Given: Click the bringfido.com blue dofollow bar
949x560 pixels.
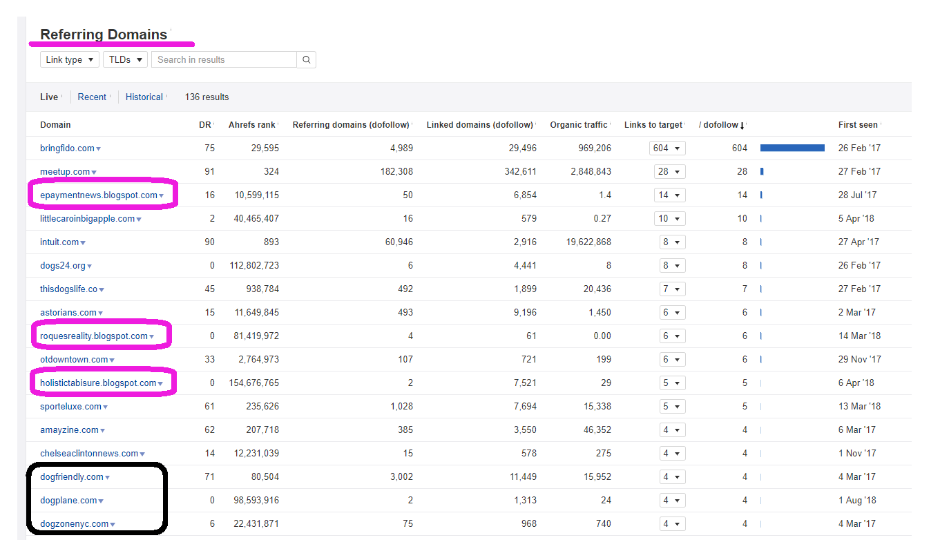Looking at the screenshot, I should [792, 148].
